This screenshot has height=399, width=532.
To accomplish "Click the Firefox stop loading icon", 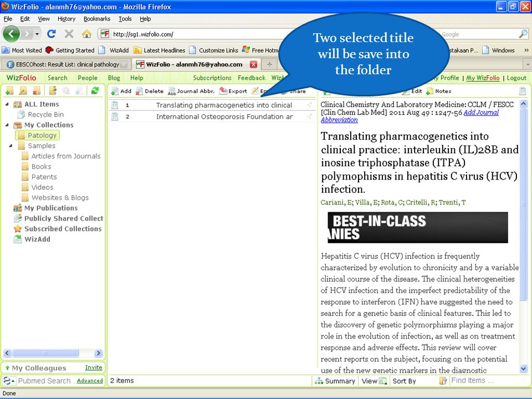I will tap(69, 34).
